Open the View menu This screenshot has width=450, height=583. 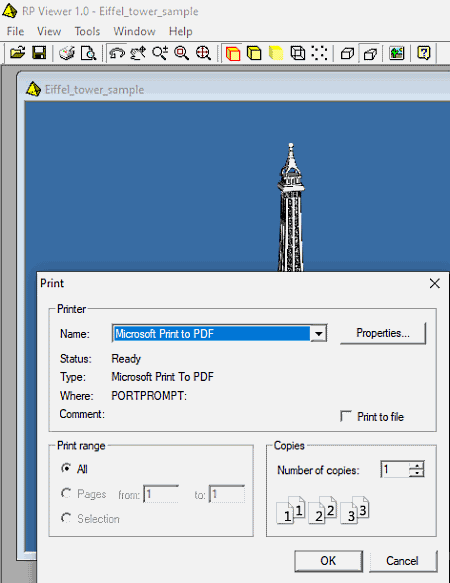coord(49,31)
